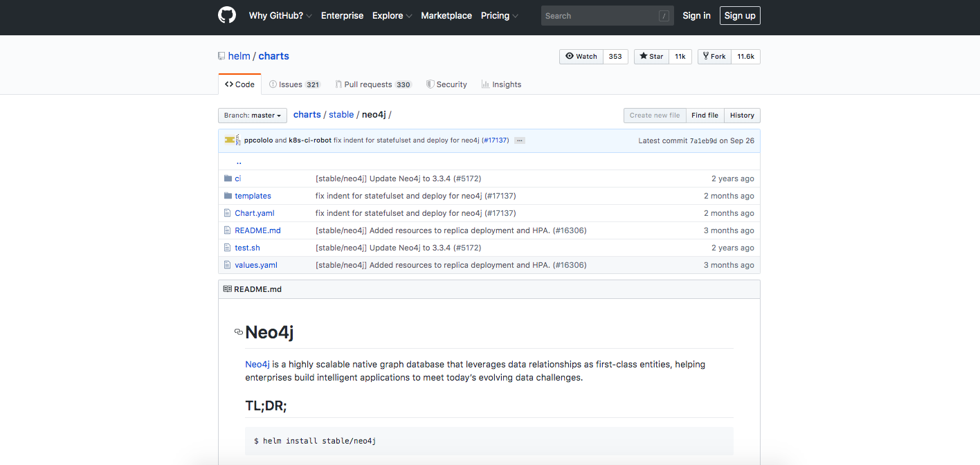Click the Sign up button
The image size is (980, 465).
click(x=740, y=16)
